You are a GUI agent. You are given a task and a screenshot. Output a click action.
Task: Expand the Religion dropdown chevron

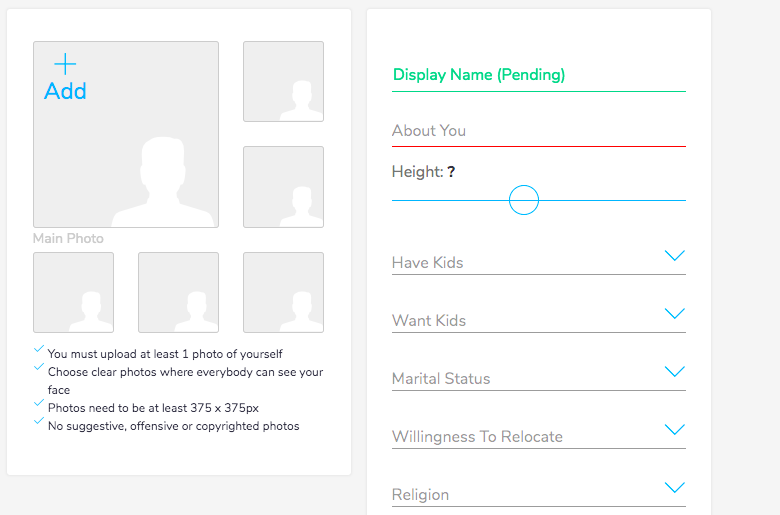pos(675,488)
